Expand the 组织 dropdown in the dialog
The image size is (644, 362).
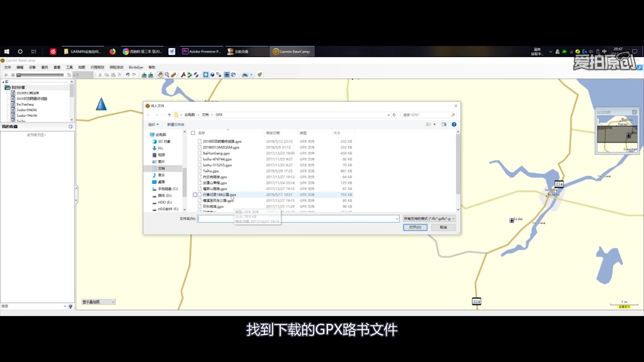(x=153, y=124)
